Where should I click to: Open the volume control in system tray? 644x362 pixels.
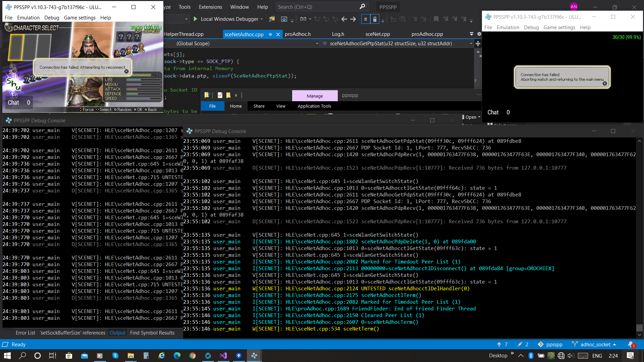[571, 356]
